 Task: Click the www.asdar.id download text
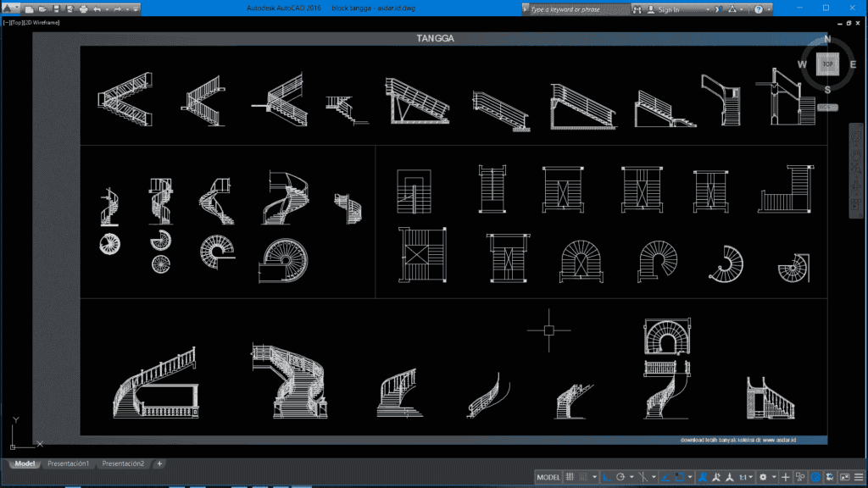(738, 440)
